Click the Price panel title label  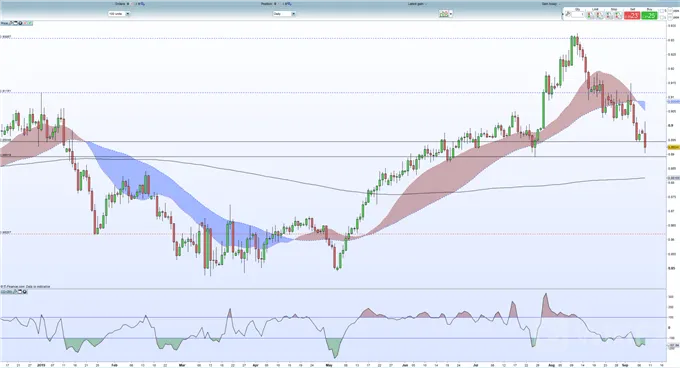click(x=4, y=23)
